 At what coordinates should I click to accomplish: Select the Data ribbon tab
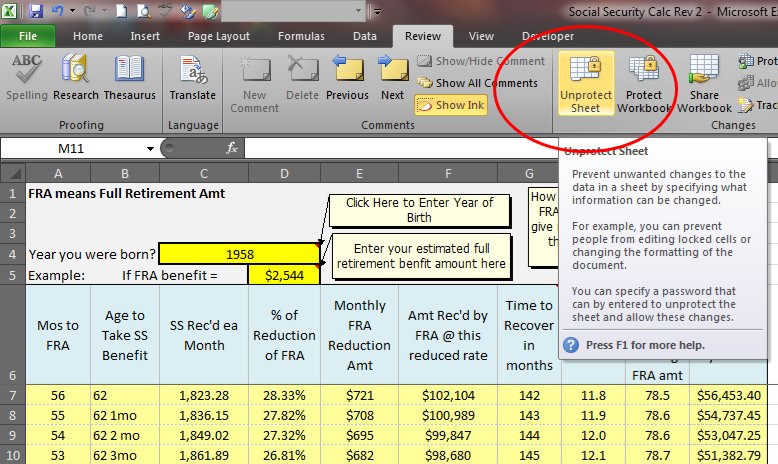(365, 36)
